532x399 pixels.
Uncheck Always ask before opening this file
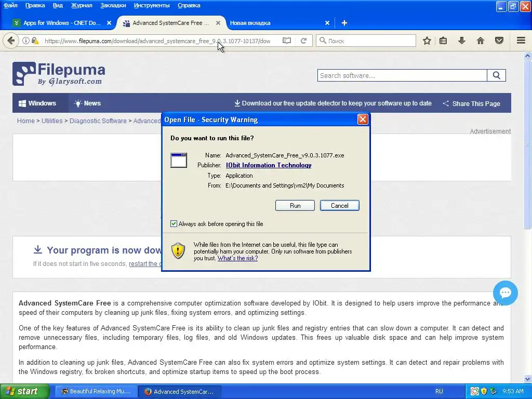174,223
